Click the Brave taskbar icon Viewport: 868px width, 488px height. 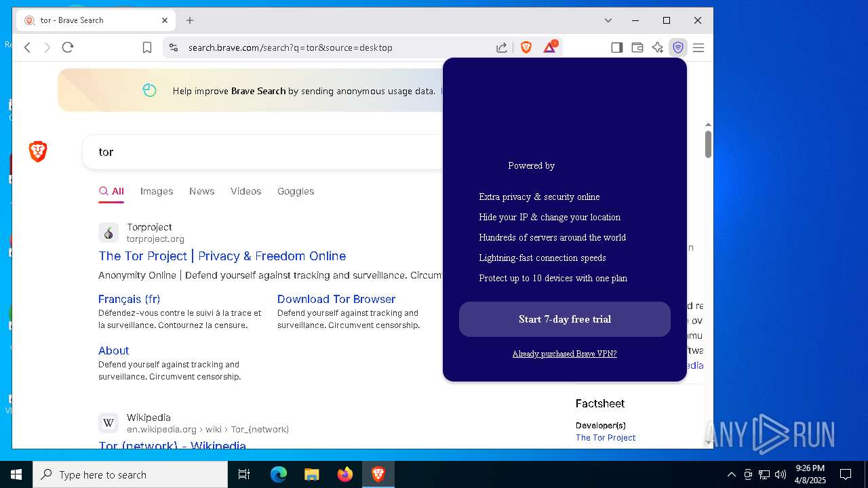coord(378,474)
